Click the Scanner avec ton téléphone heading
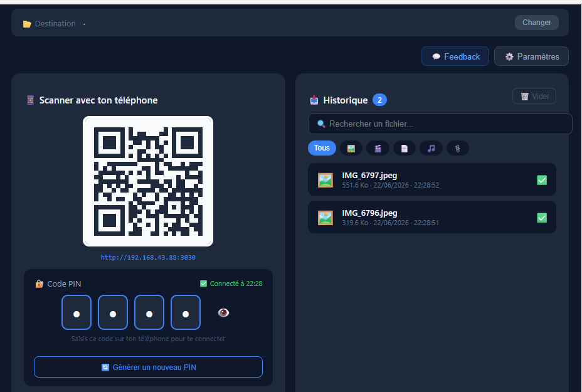 98,100
